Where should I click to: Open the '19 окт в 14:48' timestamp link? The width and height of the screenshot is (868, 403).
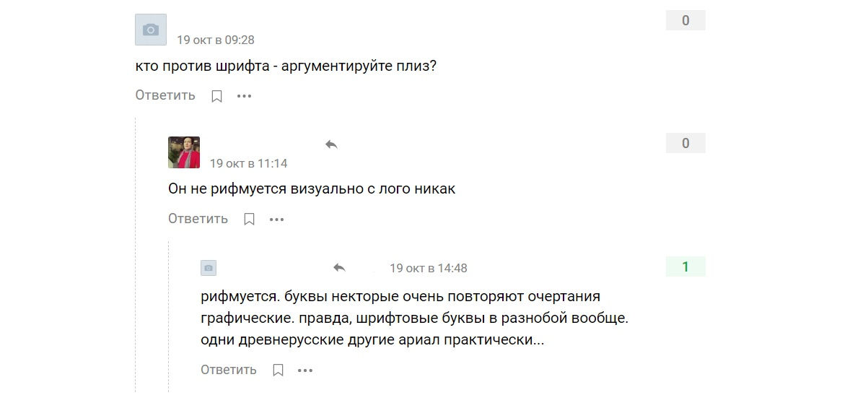429,268
